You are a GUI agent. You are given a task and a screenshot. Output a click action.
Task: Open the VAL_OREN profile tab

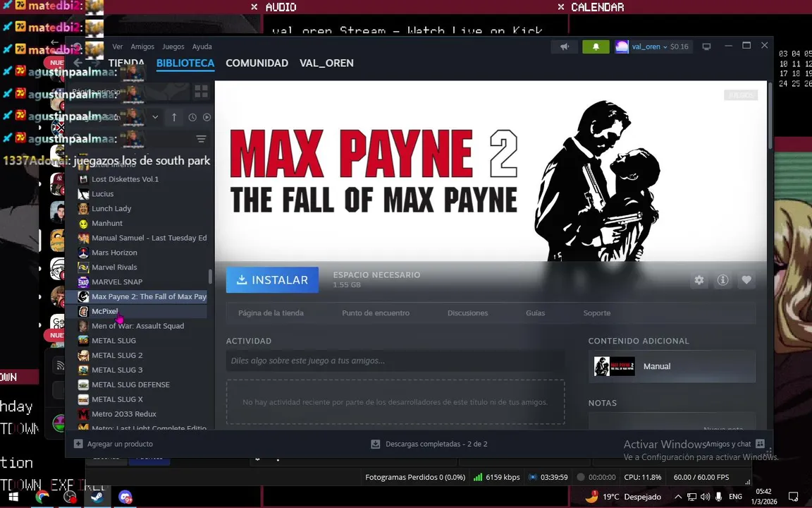click(x=326, y=64)
